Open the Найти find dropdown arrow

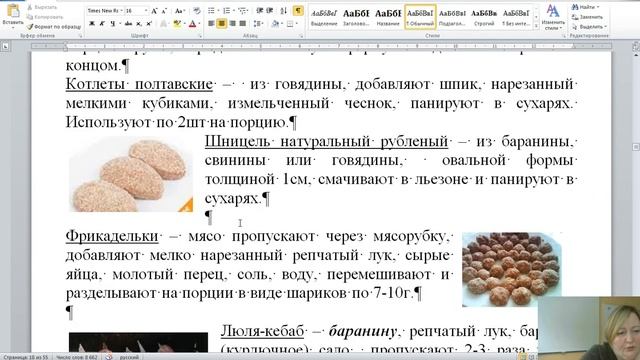point(598,7)
